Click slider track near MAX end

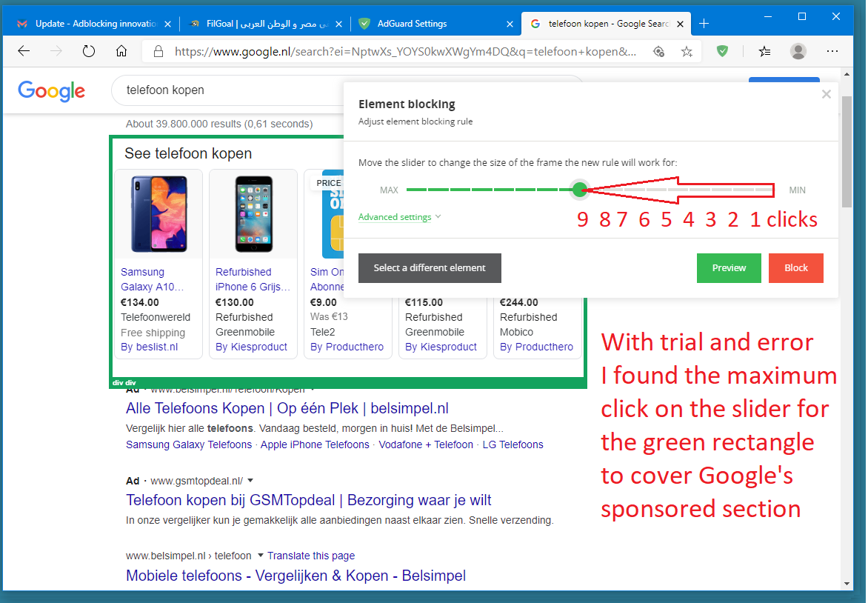coord(416,190)
